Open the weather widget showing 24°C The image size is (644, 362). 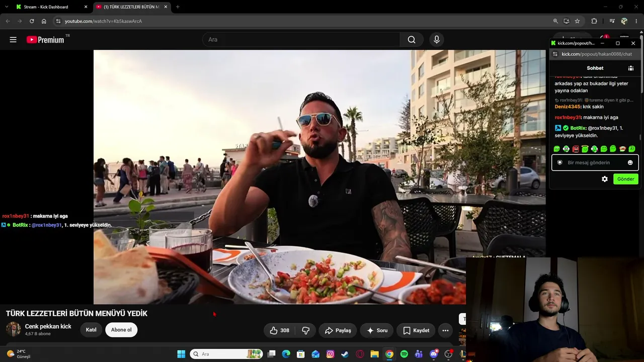[18, 354]
